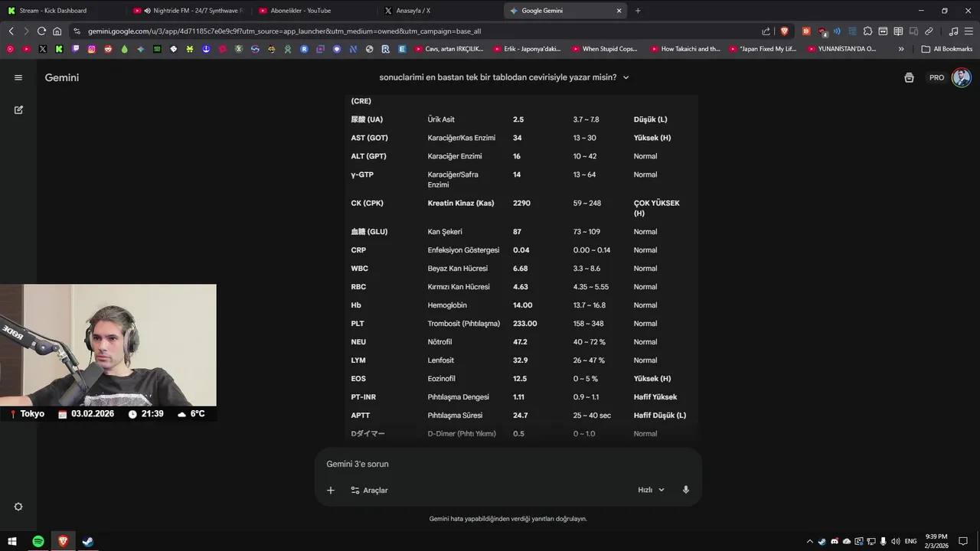Image resolution: width=980 pixels, height=551 pixels.
Task: Click the X bookmark icon in bookmarks bar
Action: [42, 49]
